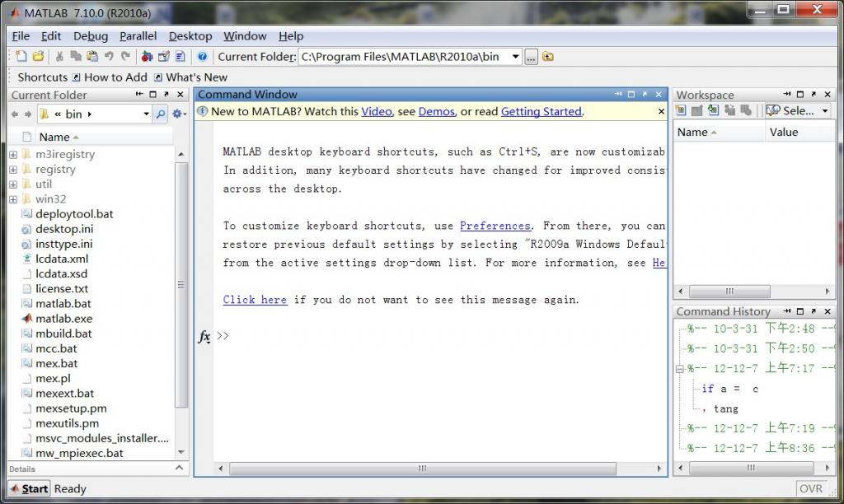Click the search magnifier in Current Folder

[161, 114]
